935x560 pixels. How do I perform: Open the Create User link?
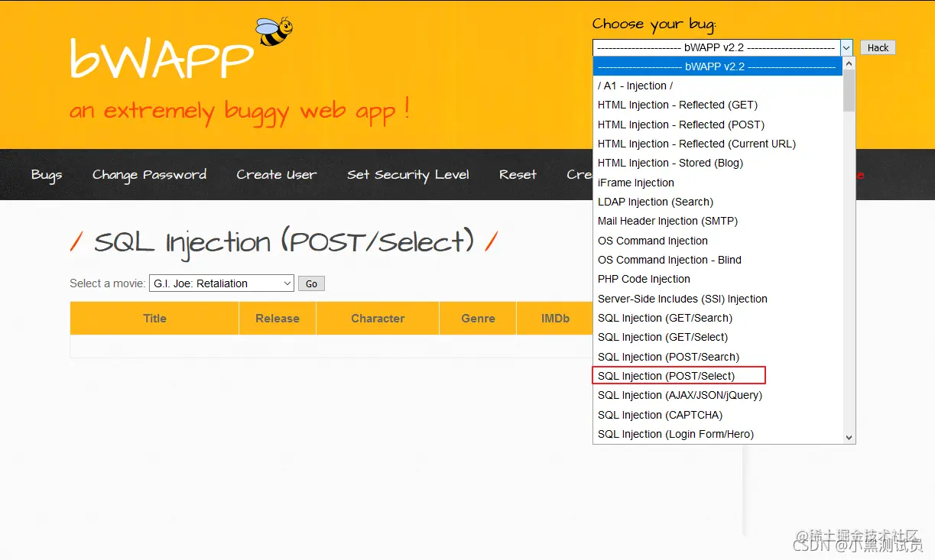[x=276, y=175]
